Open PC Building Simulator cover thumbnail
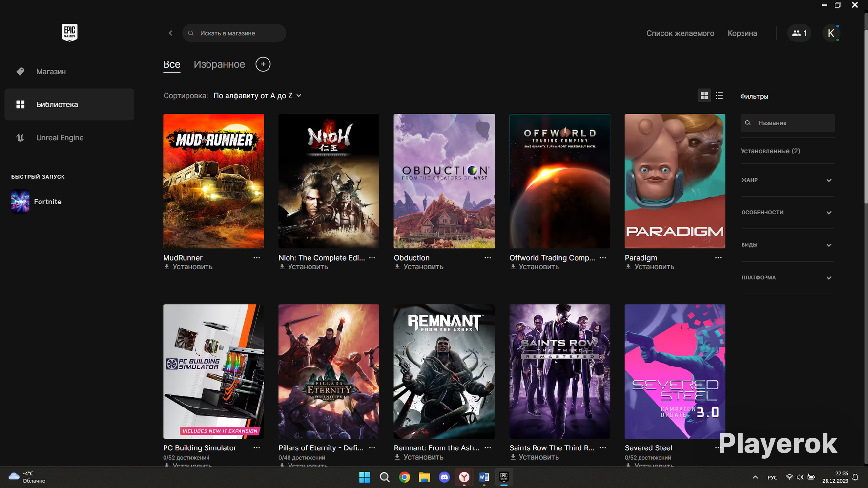The height and width of the screenshot is (488, 868). click(213, 371)
